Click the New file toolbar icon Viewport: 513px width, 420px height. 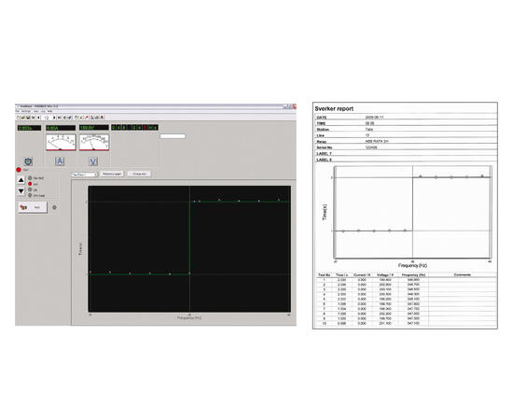point(19,118)
